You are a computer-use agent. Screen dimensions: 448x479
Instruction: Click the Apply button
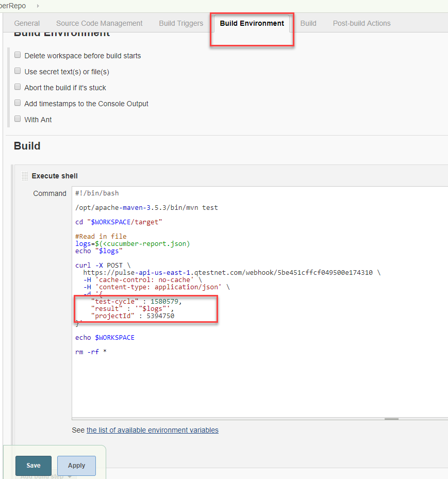pos(76,466)
